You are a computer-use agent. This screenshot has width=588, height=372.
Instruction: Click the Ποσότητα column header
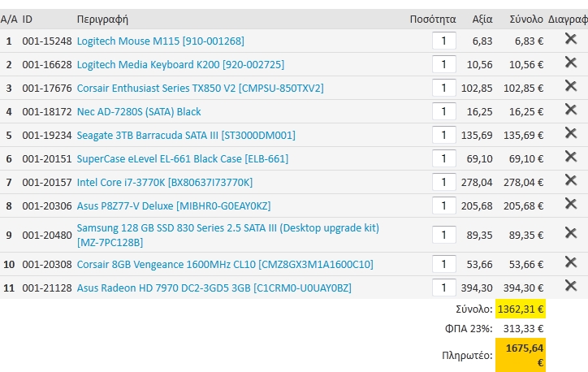tap(433, 19)
